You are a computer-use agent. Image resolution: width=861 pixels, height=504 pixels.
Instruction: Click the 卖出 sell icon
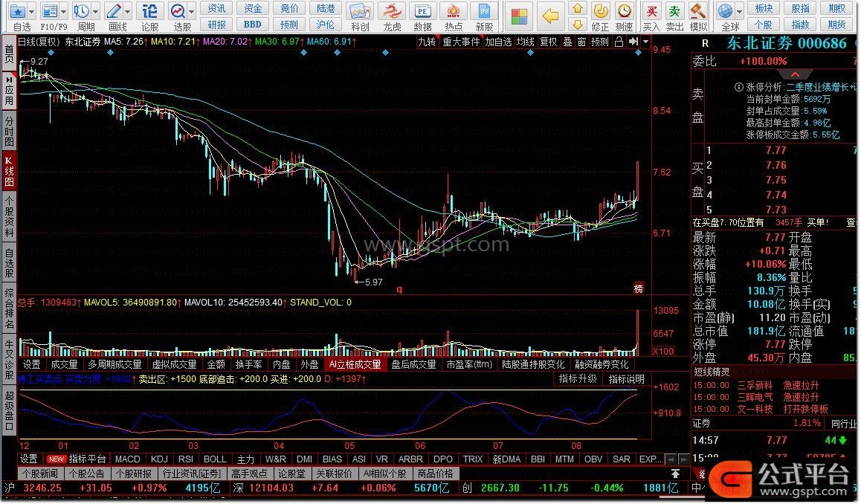(674, 11)
